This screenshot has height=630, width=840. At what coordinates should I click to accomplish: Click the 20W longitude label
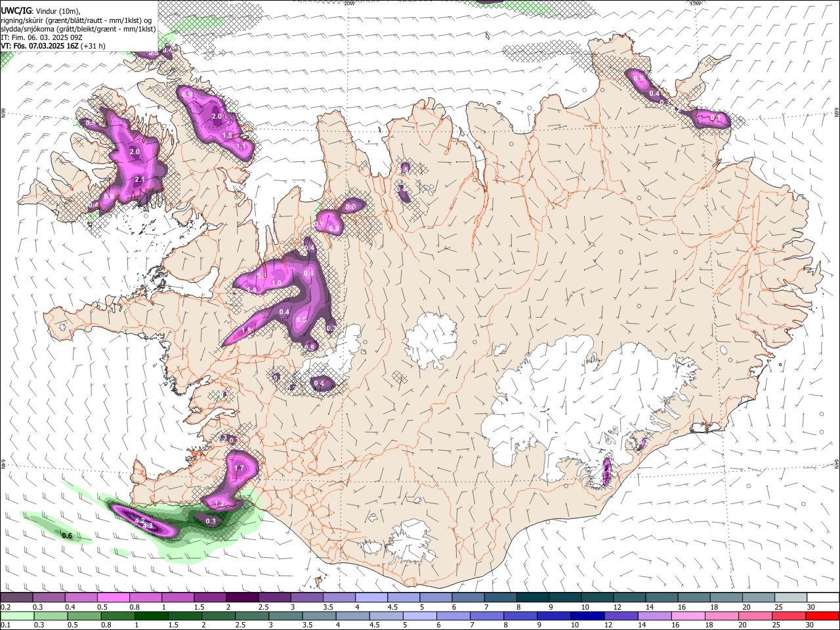pyautogui.click(x=349, y=3)
